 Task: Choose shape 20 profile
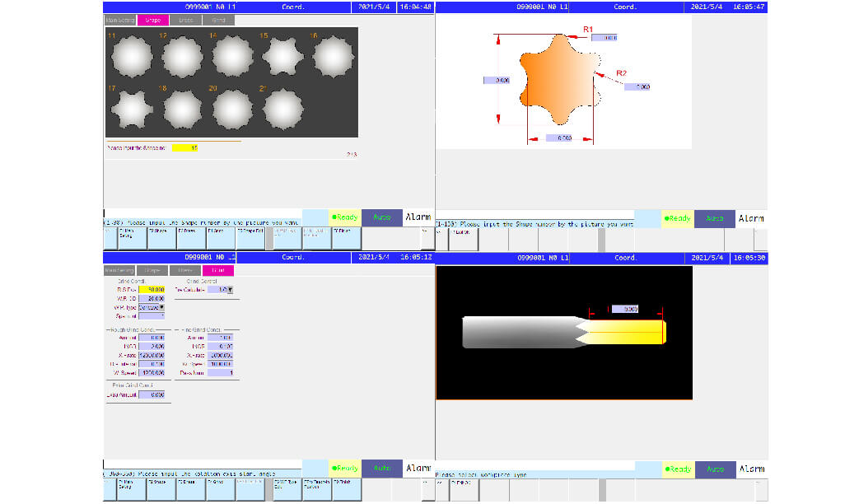click(x=232, y=109)
